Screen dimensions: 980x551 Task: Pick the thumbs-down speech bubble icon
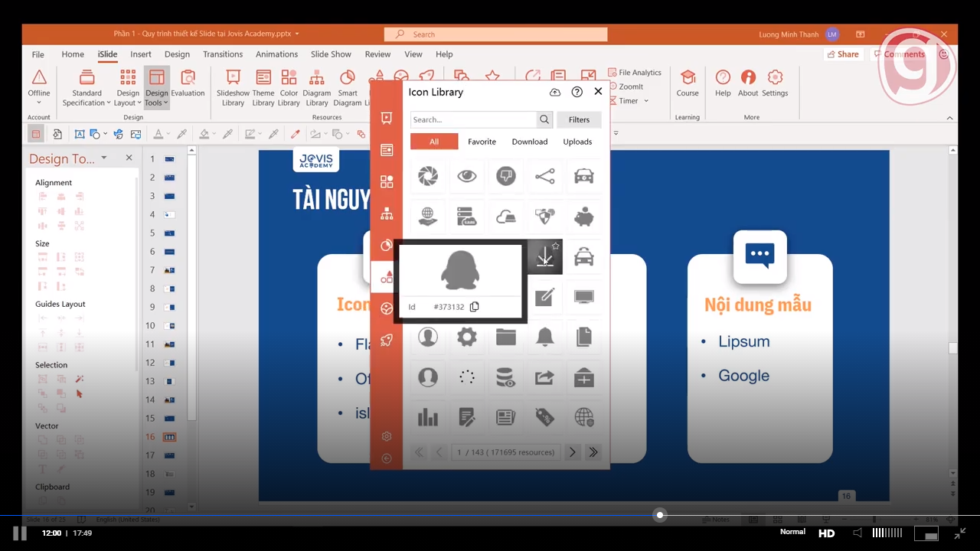506,177
